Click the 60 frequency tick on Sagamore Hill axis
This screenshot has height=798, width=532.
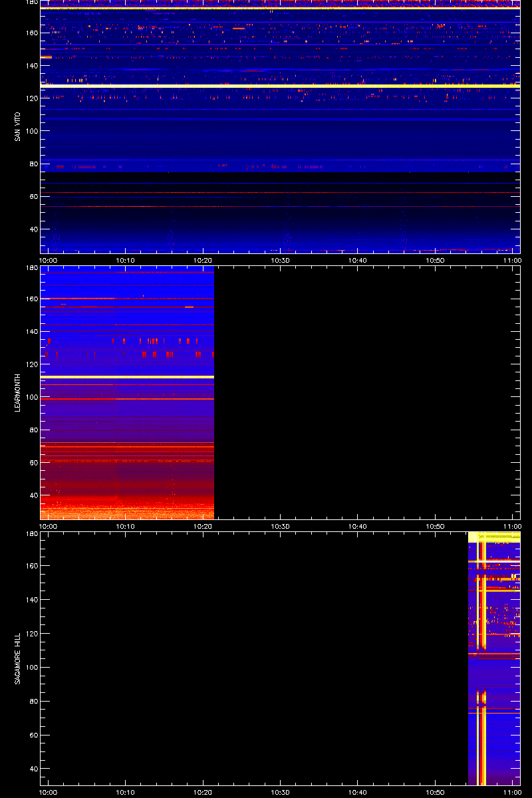click(x=33, y=735)
